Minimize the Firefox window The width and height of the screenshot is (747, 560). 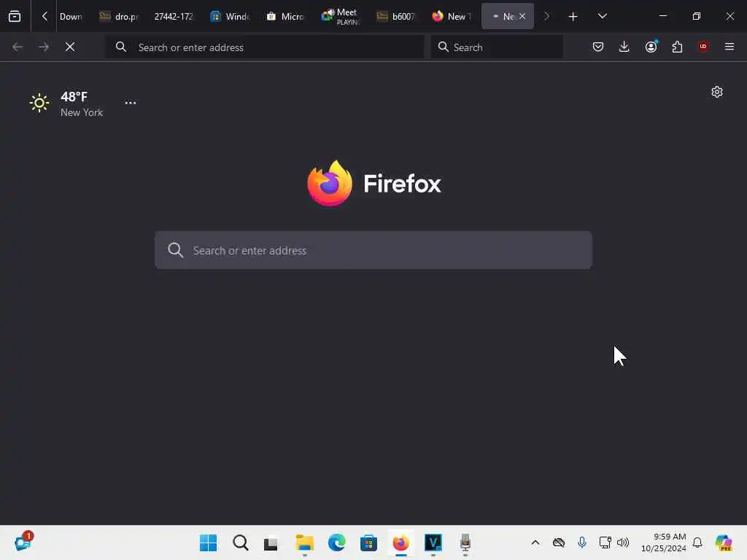tap(662, 16)
